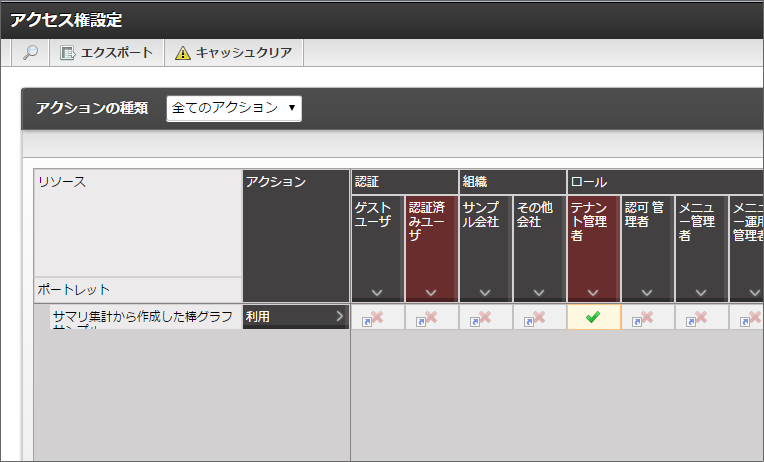Image resolution: width=764 pixels, height=462 pixels.
Task: Toggle permission for ゲストユーザ in 利用 row
Action: [x=378, y=317]
